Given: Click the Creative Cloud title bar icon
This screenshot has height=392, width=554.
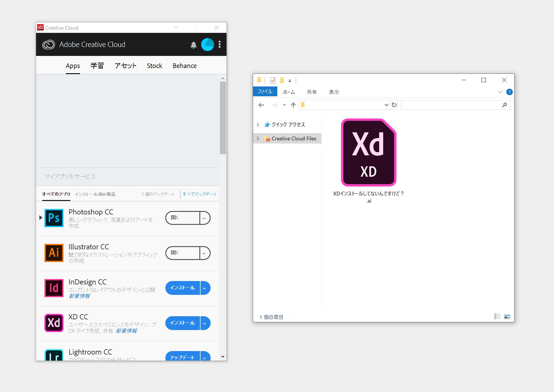Looking at the screenshot, I should coord(40,28).
